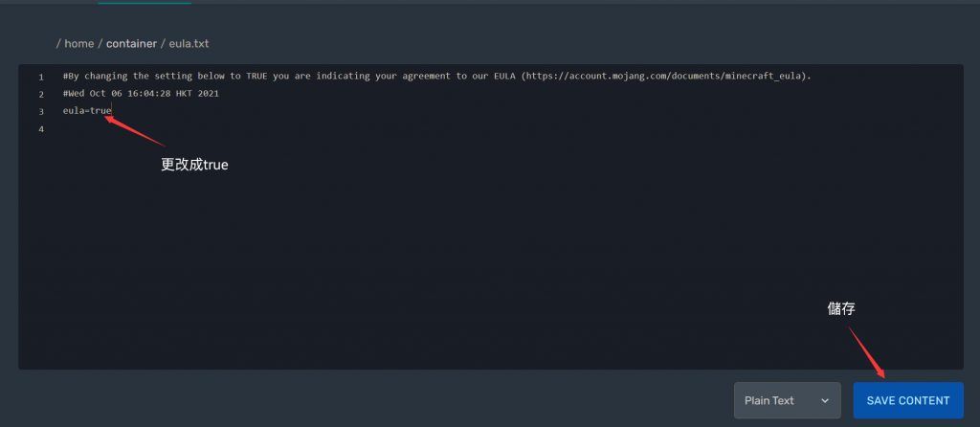Screen dimensions: 980x427
Task: Place cursor at end of eula=true
Action: pyautogui.click(x=112, y=111)
